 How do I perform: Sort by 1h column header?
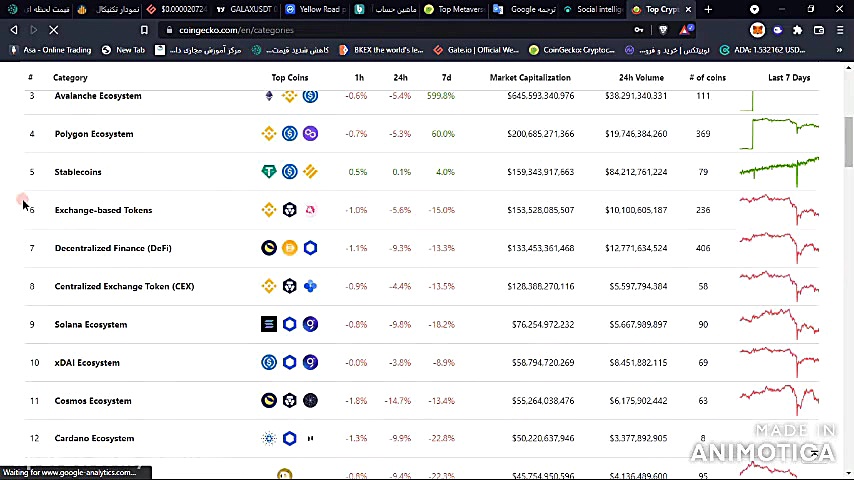(359, 77)
